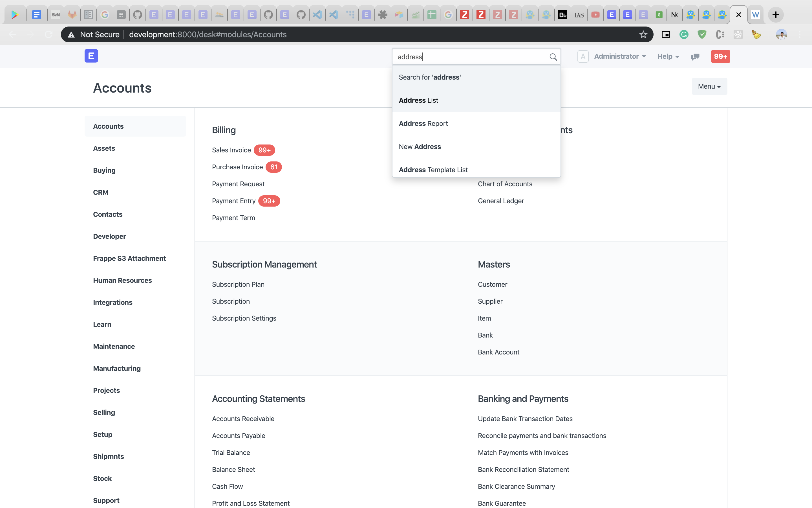Expand the Administrator user dropdown
Image resolution: width=812 pixels, height=508 pixels.
pyautogui.click(x=619, y=56)
